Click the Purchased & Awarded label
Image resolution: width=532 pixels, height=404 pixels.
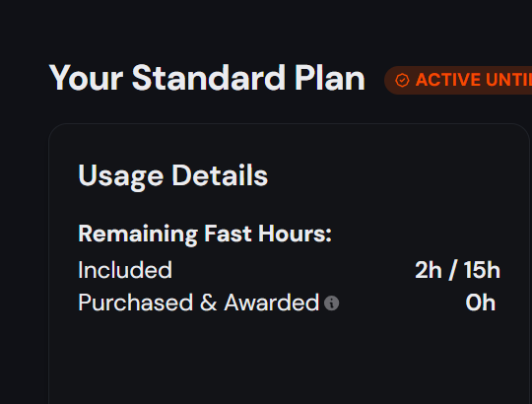(199, 303)
